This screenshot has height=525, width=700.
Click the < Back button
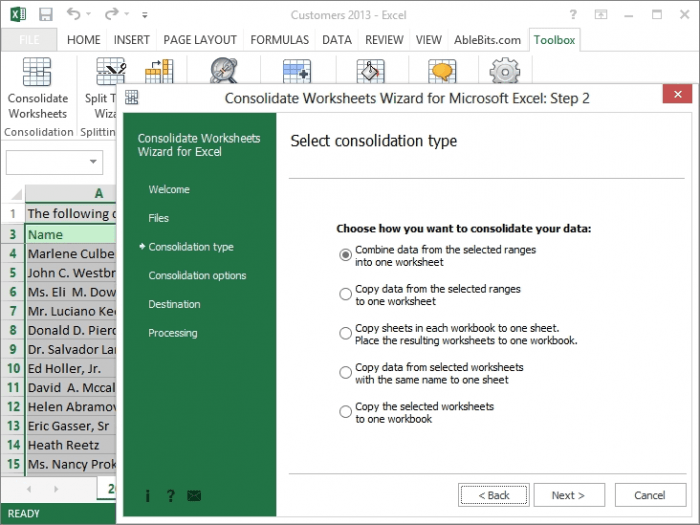(x=493, y=495)
